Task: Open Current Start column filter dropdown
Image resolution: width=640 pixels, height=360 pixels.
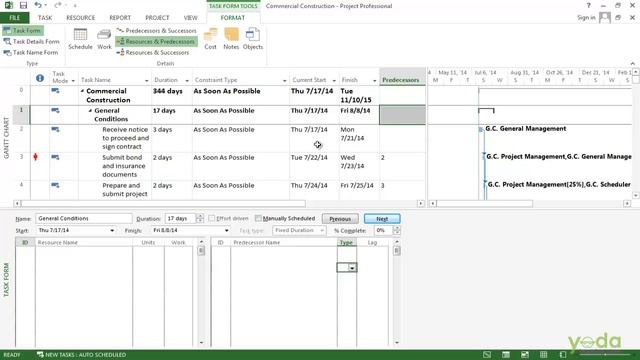Action: click(334, 81)
